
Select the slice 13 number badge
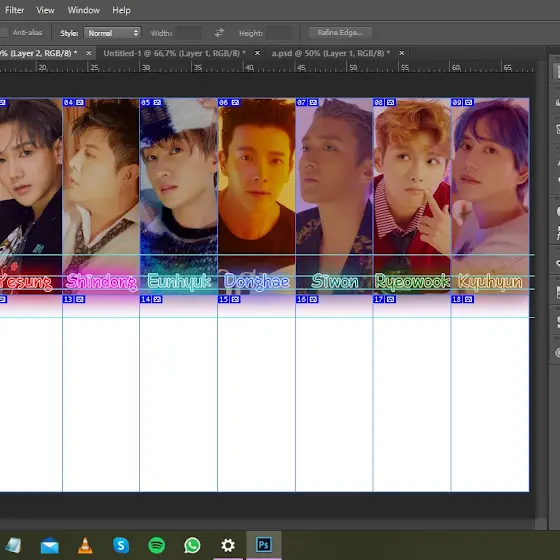(69, 299)
